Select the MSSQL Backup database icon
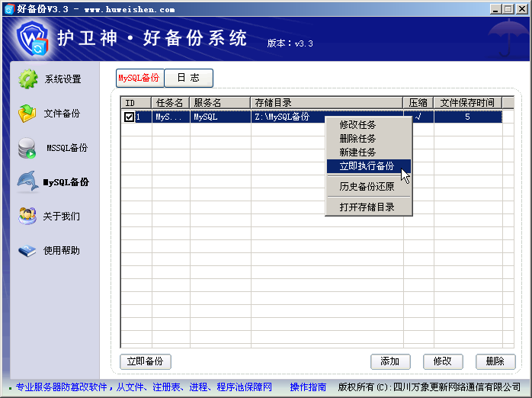This screenshot has width=532, height=398. click(27, 148)
